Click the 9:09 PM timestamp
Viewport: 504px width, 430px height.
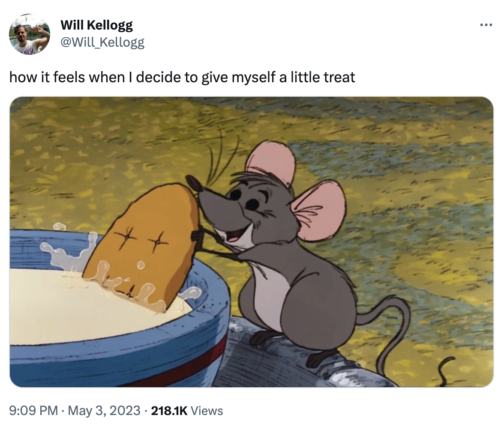point(33,410)
